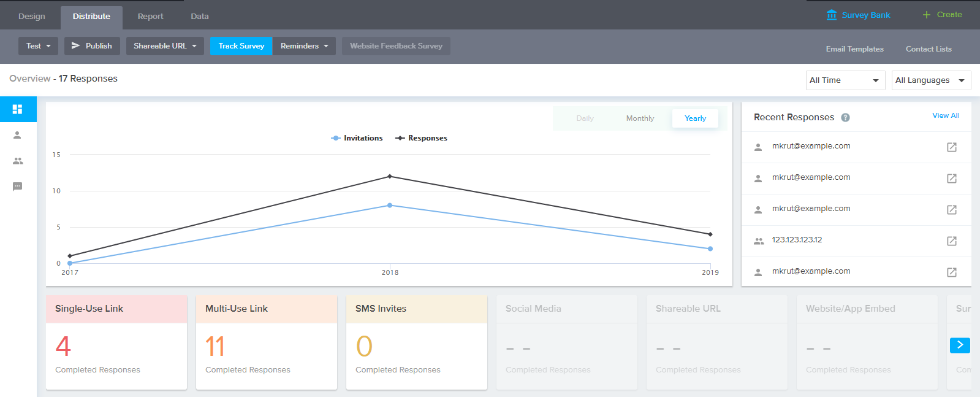This screenshot has height=397, width=980.
Task: Select the Website/App Embed card
Action: [x=867, y=342]
